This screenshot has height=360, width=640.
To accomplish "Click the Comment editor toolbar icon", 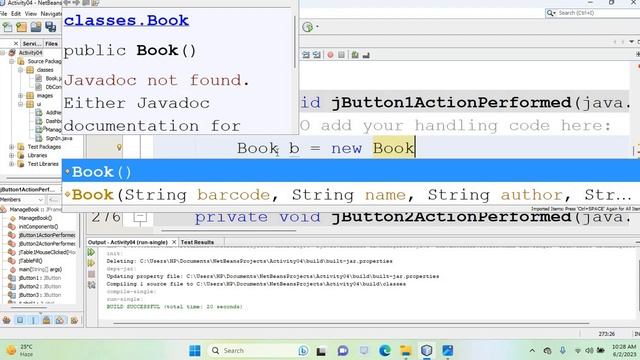I will tap(355, 55).
